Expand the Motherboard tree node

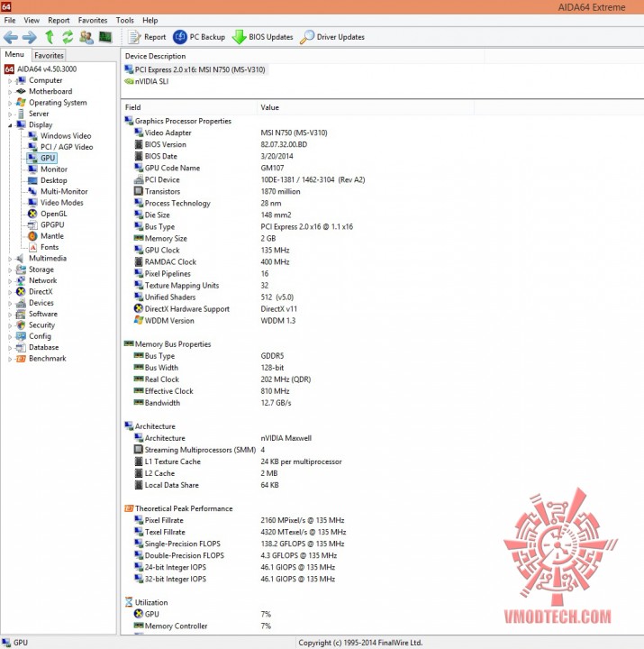[10, 92]
